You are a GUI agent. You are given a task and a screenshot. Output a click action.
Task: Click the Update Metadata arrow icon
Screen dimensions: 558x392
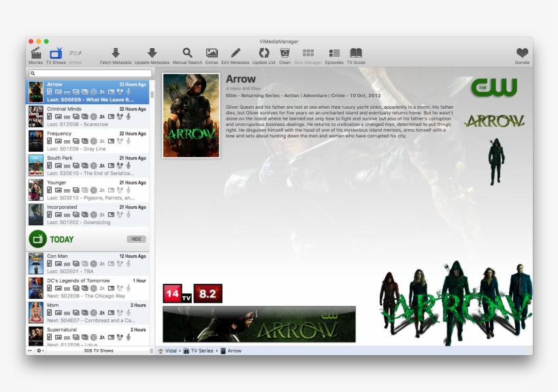click(x=152, y=53)
